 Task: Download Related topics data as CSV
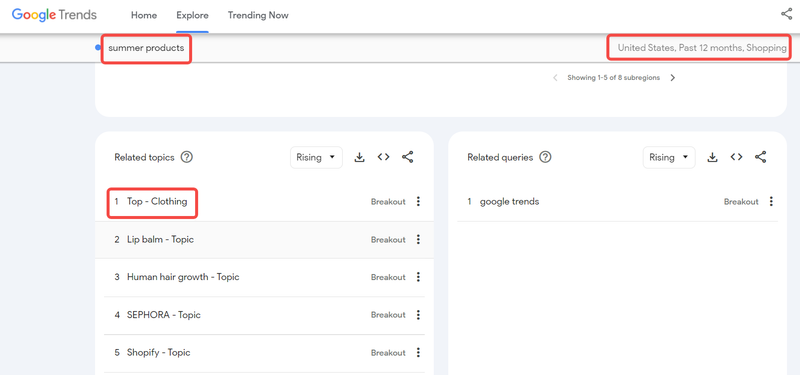click(360, 157)
